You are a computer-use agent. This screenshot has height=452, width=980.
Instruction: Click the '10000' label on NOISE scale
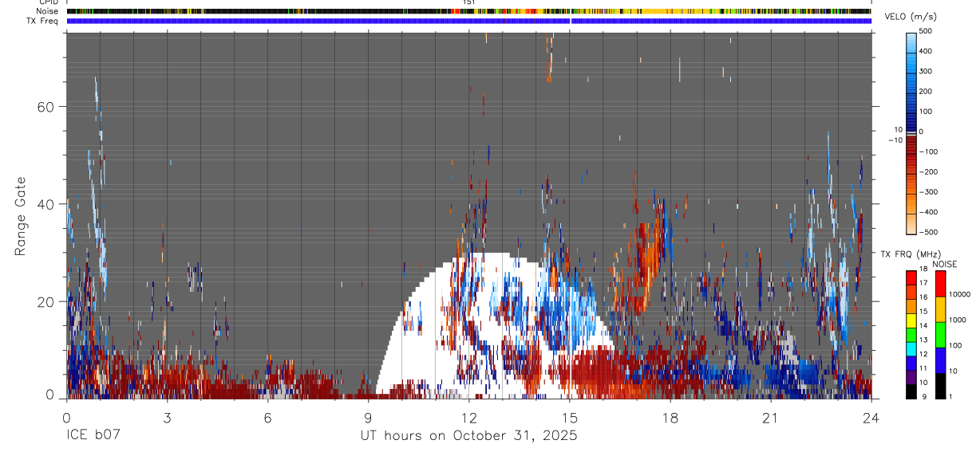click(x=961, y=294)
